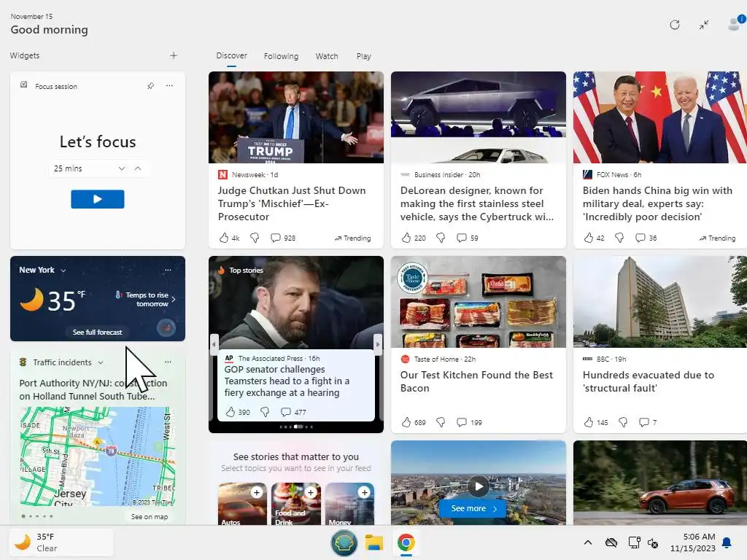This screenshot has width=747, height=560.
Task: Open Google Chrome from taskbar
Action: 406,542
